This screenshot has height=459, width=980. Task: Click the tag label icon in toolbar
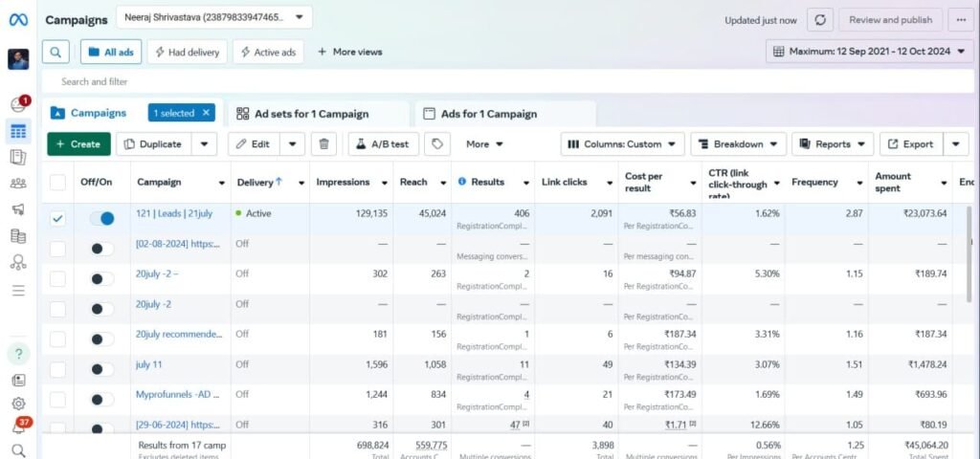pos(436,144)
